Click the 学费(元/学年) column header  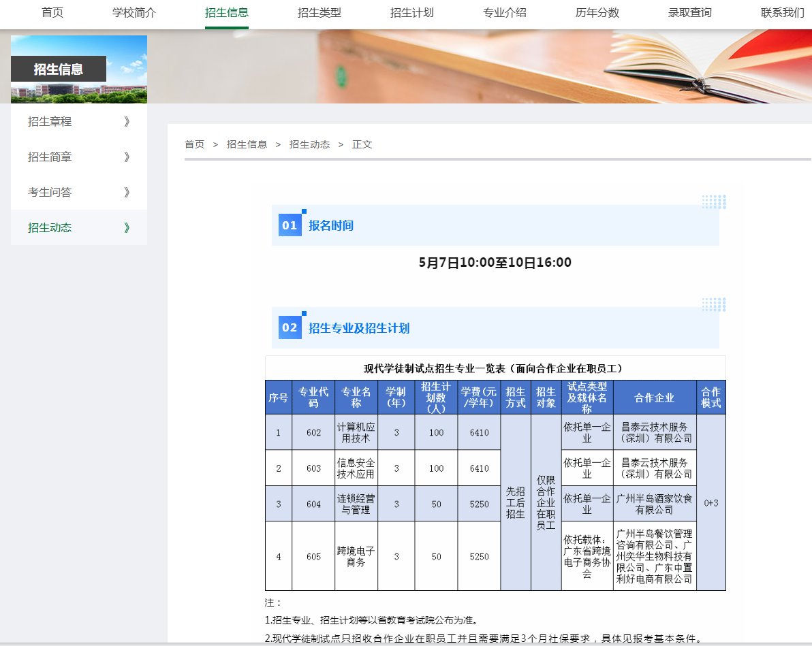click(x=479, y=398)
